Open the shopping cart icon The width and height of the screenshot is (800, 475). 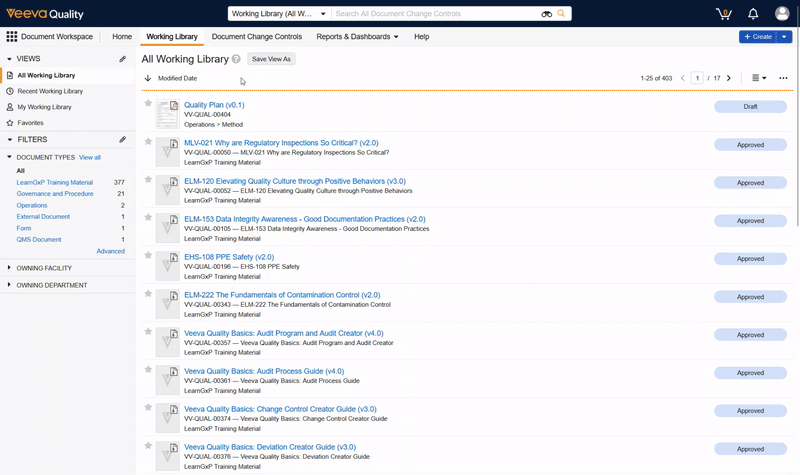[x=723, y=14]
